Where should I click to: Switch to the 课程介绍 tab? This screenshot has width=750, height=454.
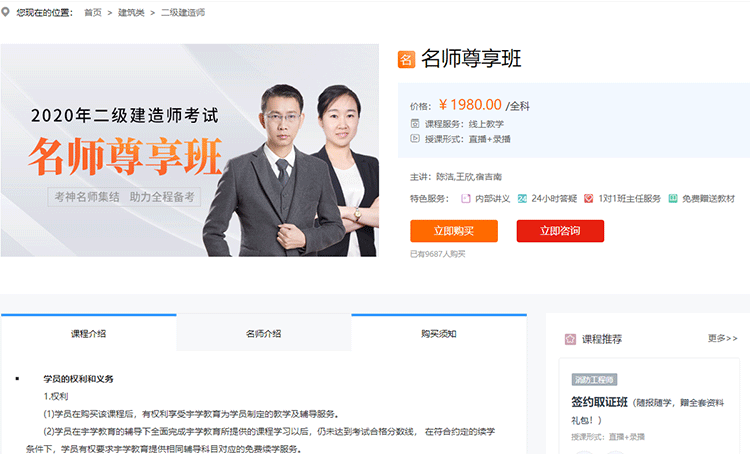coord(88,333)
